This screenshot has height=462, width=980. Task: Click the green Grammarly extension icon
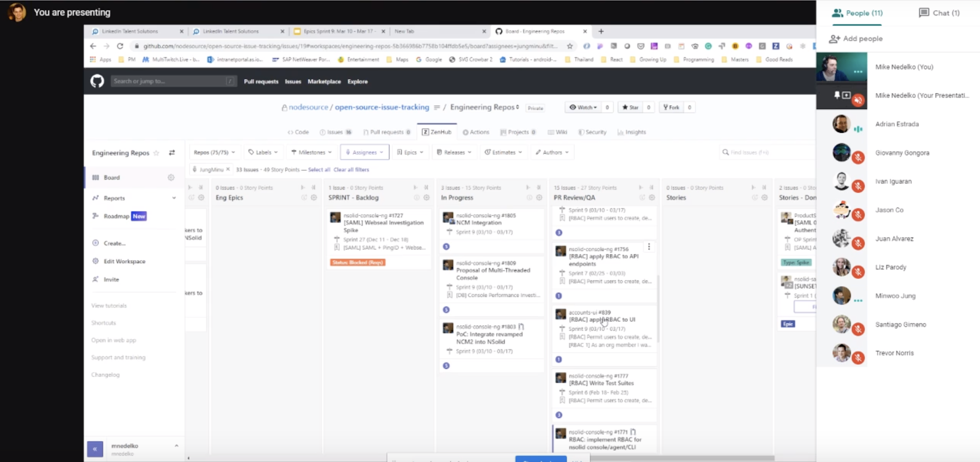point(708,46)
